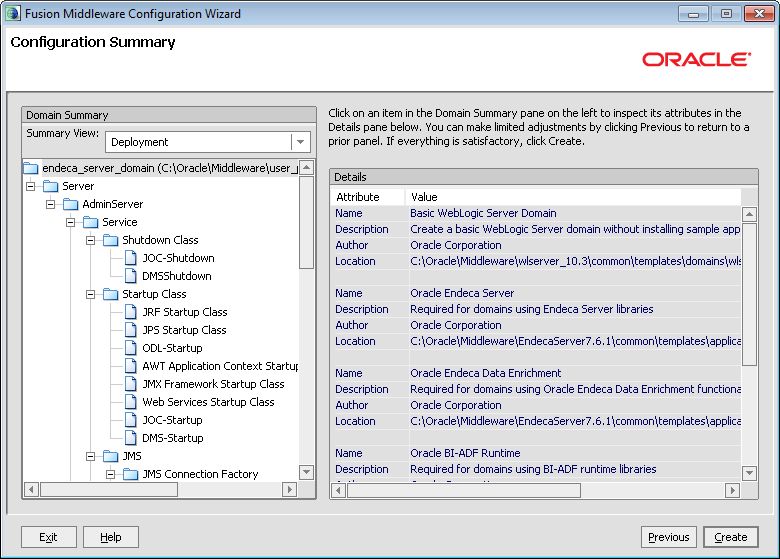The width and height of the screenshot is (780, 559).
Task: Select endeca_server_domain root label
Action: [170, 168]
